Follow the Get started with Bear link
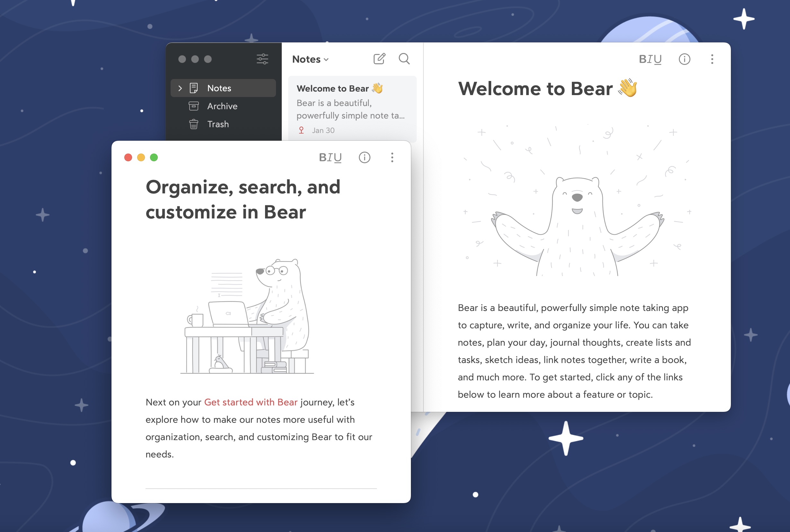 pyautogui.click(x=251, y=402)
